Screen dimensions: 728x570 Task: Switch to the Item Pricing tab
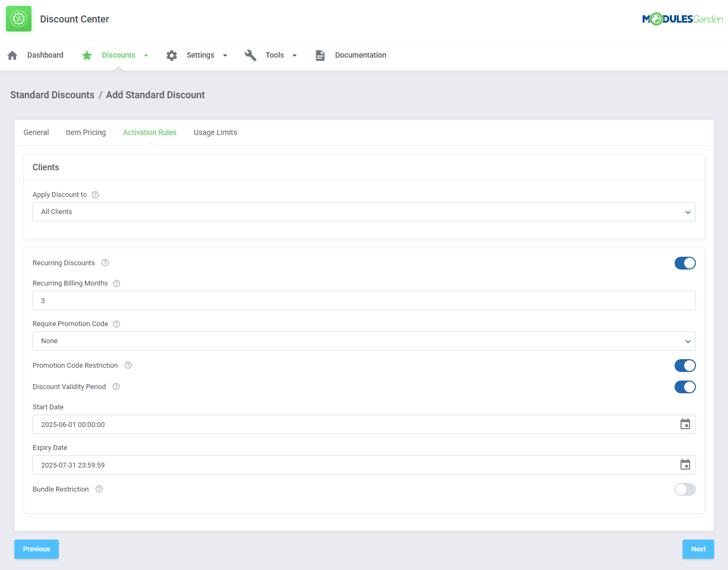(x=85, y=132)
